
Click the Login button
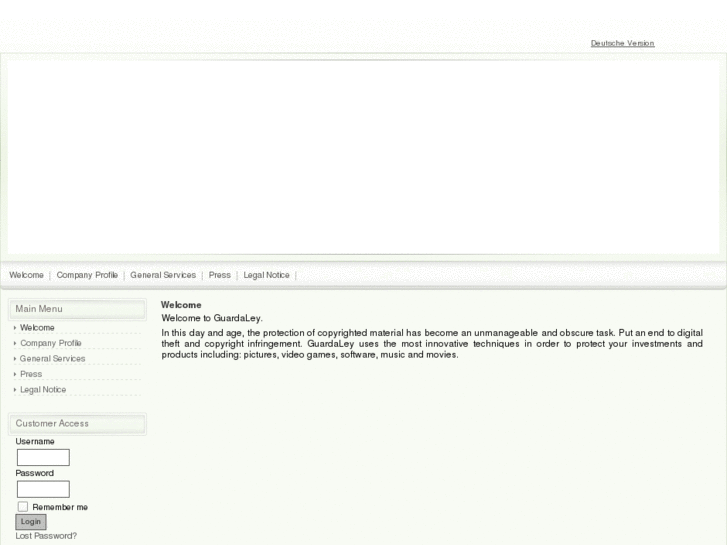pos(31,521)
